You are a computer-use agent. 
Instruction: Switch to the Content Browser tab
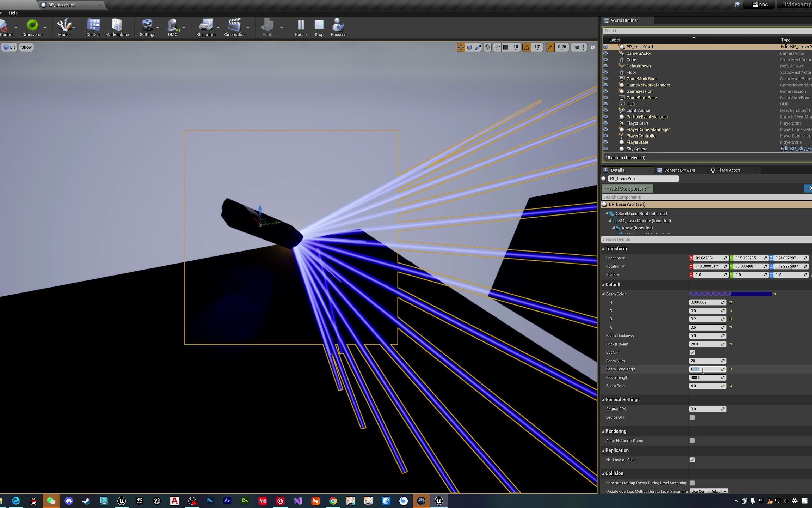tap(679, 170)
